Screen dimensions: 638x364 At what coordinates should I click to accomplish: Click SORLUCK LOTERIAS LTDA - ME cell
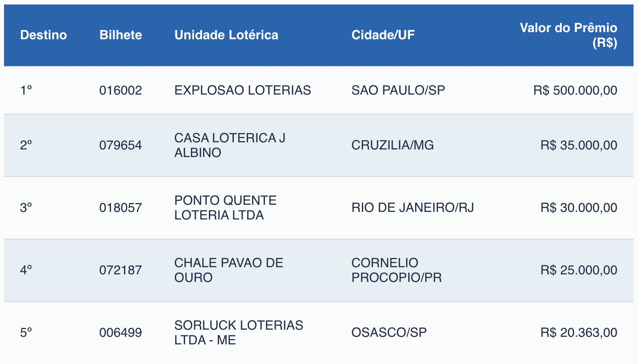point(239,333)
